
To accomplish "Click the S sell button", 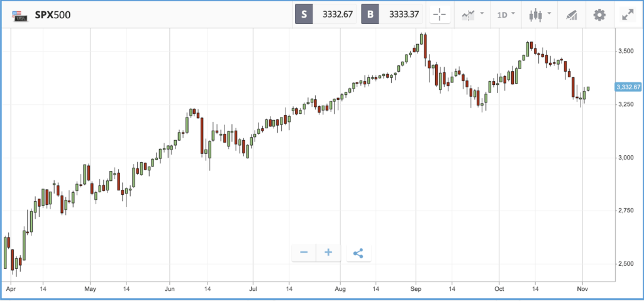I will [304, 14].
